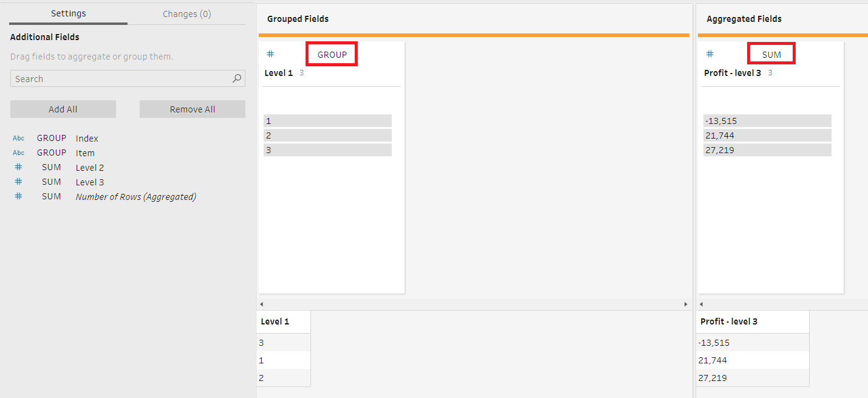The image size is (868, 398).
Task: Select grid cell 3 under Level 1
Action: click(x=284, y=343)
